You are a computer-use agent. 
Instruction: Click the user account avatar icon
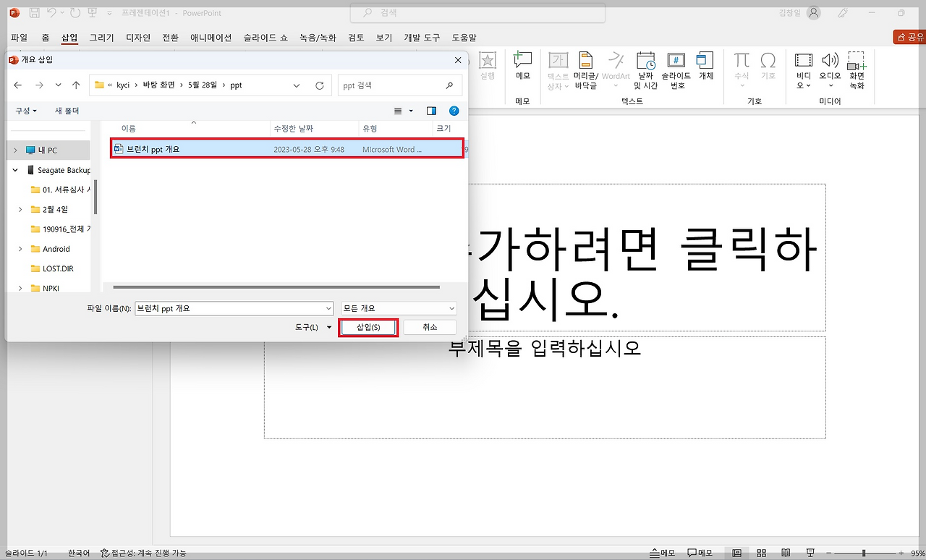point(814,13)
